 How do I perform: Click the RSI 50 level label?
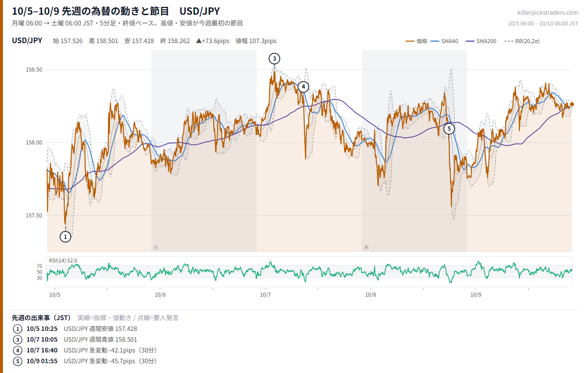[x=39, y=272]
